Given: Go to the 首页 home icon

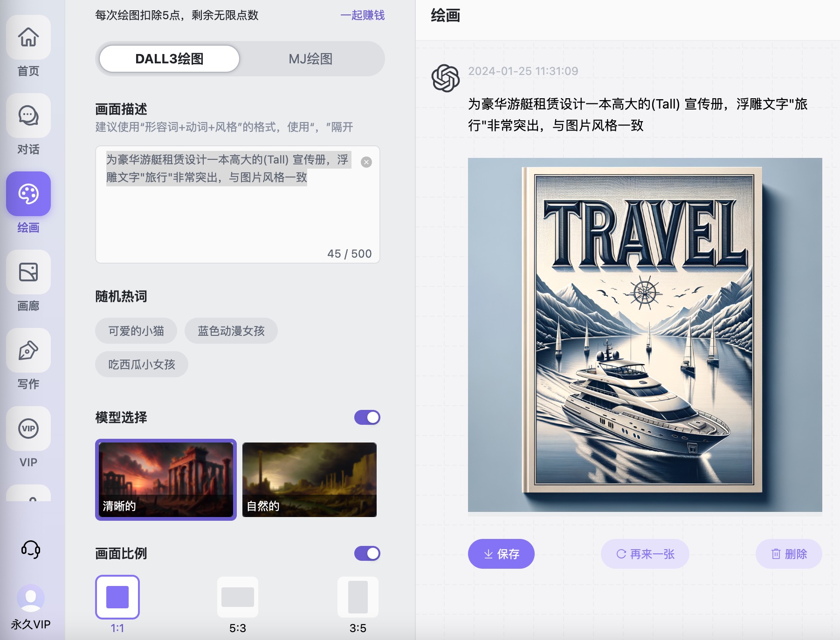Looking at the screenshot, I should click(28, 37).
